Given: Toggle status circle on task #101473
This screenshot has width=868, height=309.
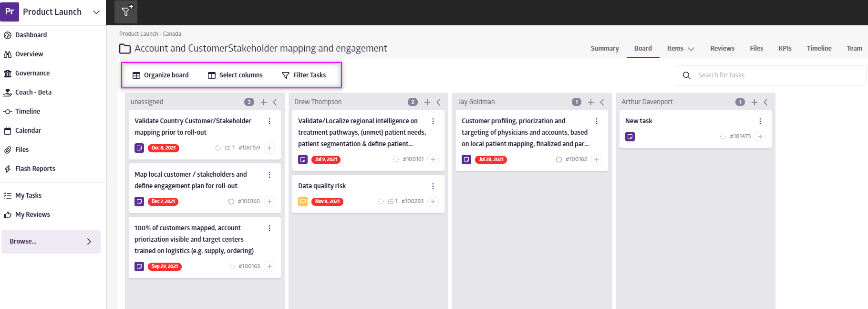Looking at the screenshot, I should 723,137.
